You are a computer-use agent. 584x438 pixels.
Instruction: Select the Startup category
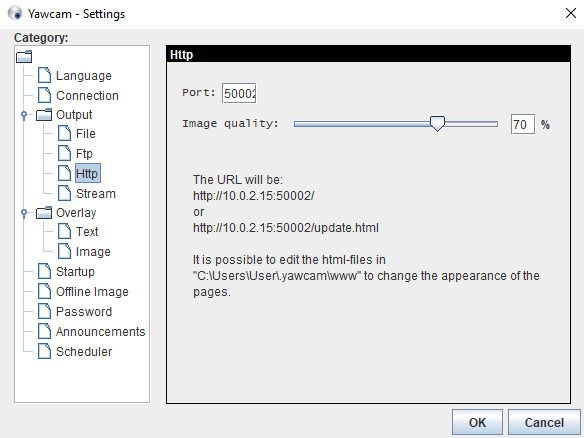point(75,271)
